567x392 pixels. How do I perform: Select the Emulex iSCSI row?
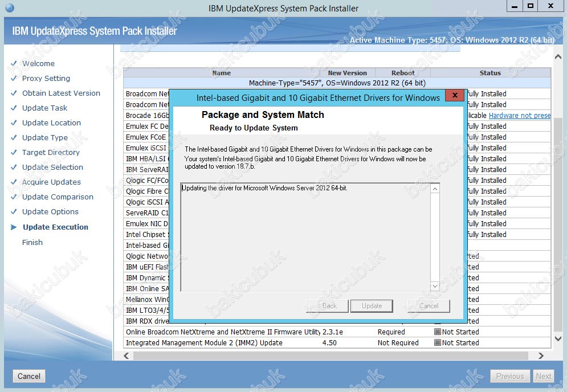pyautogui.click(x=146, y=148)
